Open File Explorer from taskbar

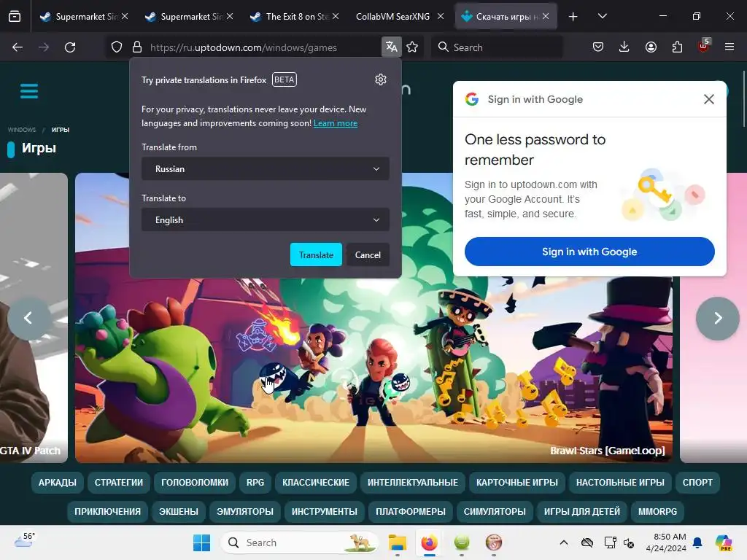click(398, 542)
